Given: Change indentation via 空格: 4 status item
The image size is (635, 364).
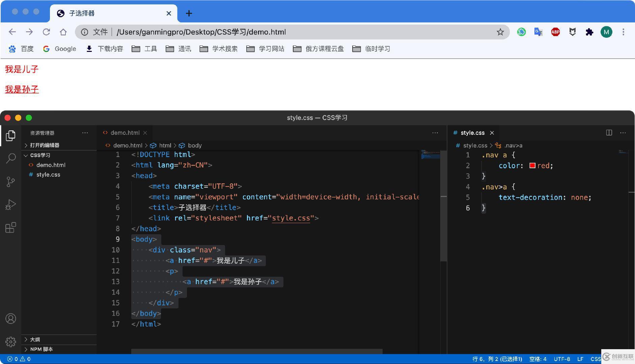Looking at the screenshot, I should [x=538, y=359].
